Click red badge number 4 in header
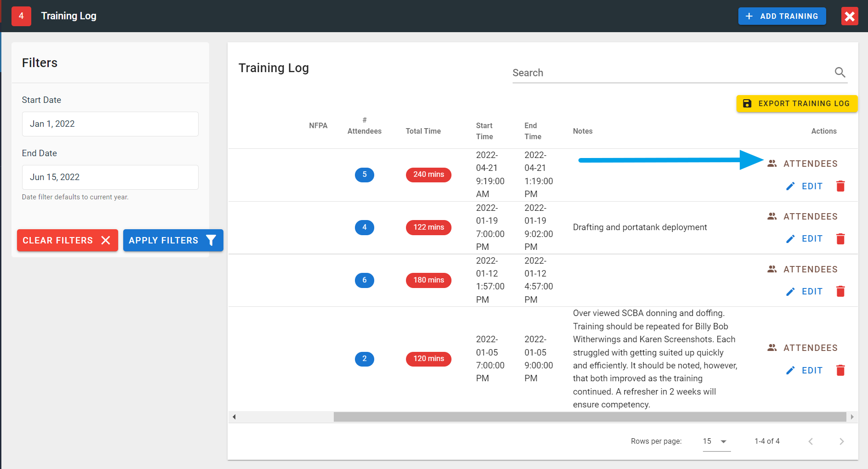The height and width of the screenshot is (469, 868). [x=21, y=16]
